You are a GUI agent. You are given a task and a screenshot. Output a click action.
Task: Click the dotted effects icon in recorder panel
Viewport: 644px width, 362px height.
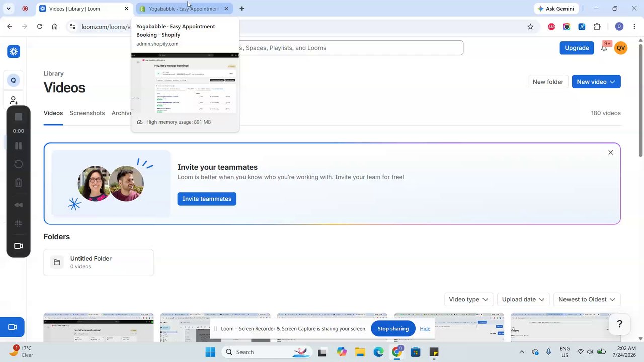tap(19, 223)
